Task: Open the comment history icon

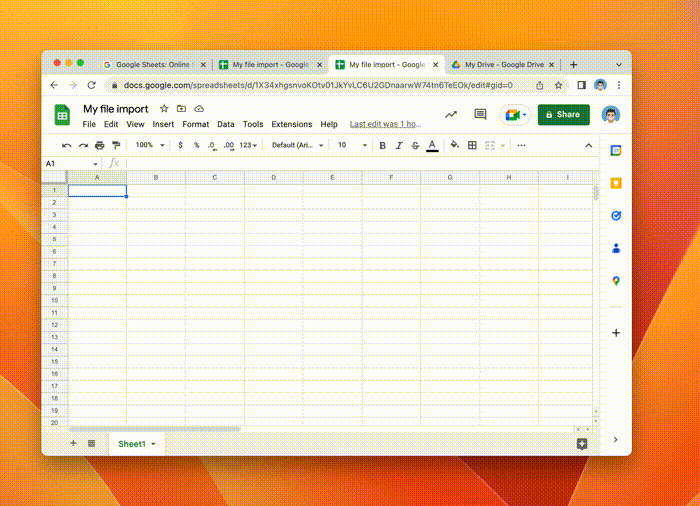Action: (480, 114)
